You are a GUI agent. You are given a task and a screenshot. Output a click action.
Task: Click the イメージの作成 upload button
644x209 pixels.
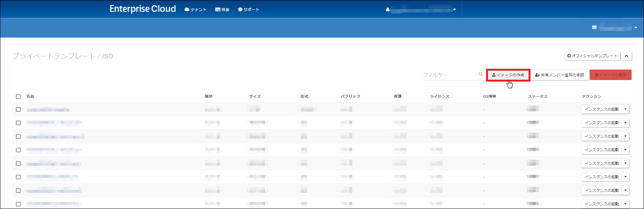pyautogui.click(x=508, y=75)
